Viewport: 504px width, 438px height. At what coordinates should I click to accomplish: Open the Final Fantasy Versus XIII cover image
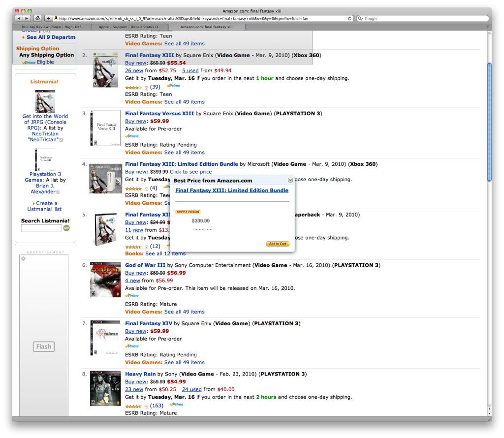point(105,128)
